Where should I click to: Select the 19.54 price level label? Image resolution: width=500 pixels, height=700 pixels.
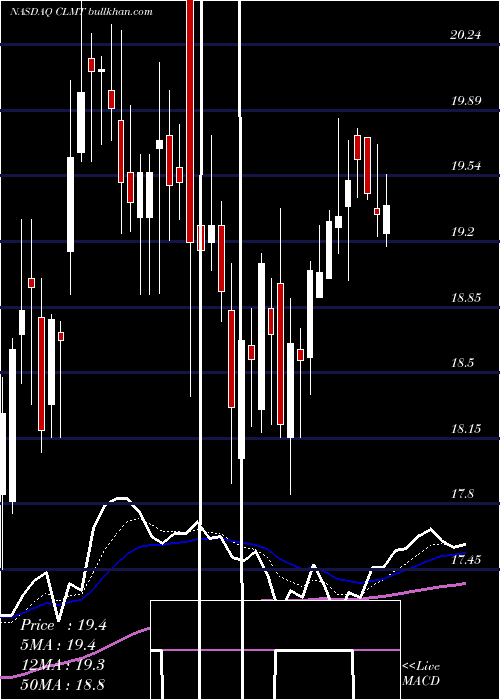tap(466, 166)
